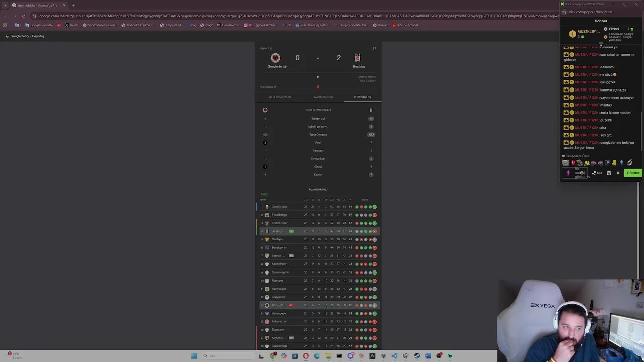The width and height of the screenshot is (644, 362).
Task: Open Karagümrük row in standings
Action: point(318,346)
